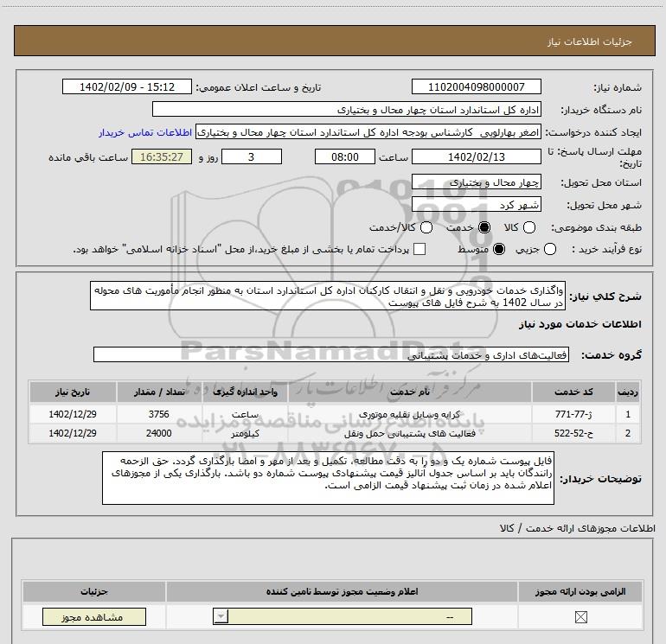The height and width of the screenshot is (644, 666).
Task: Click the جزئیات اطلاعات نیاز header bar
Action: tap(335, 41)
